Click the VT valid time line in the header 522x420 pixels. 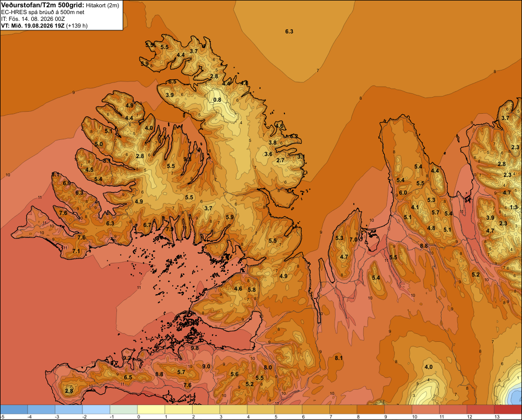pyautogui.click(x=44, y=26)
